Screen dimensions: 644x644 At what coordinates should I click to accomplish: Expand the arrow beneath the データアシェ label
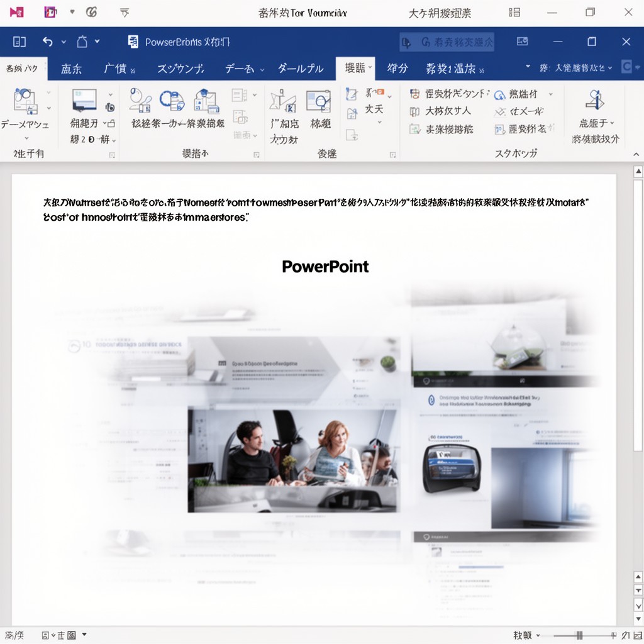tap(26, 138)
